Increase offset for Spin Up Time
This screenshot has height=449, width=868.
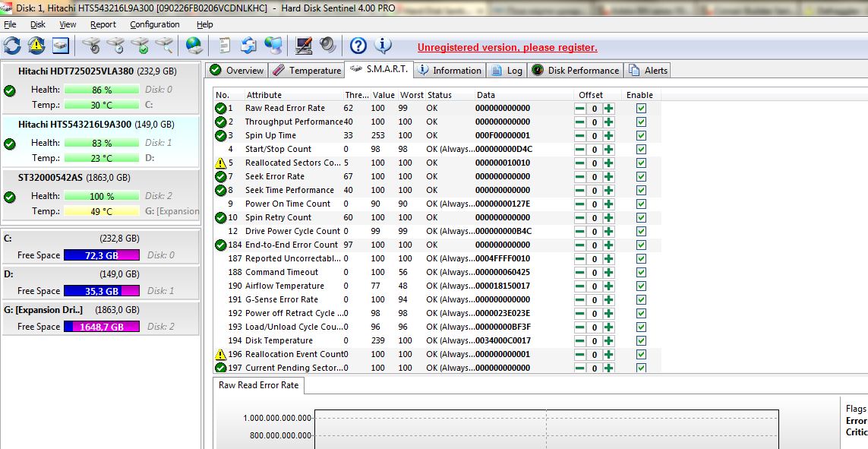coord(608,136)
